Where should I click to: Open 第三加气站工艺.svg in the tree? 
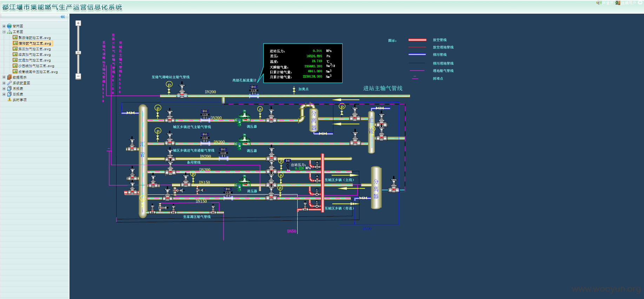pyautogui.click(x=34, y=49)
